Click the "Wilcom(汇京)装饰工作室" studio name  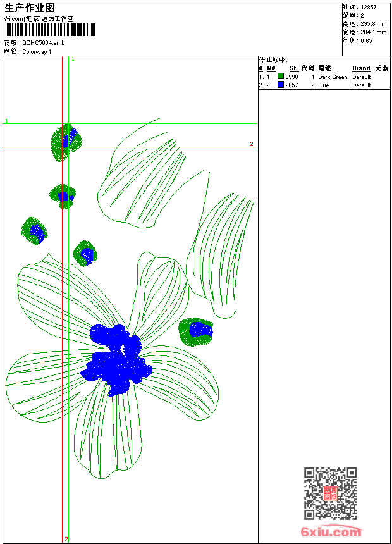click(39, 19)
